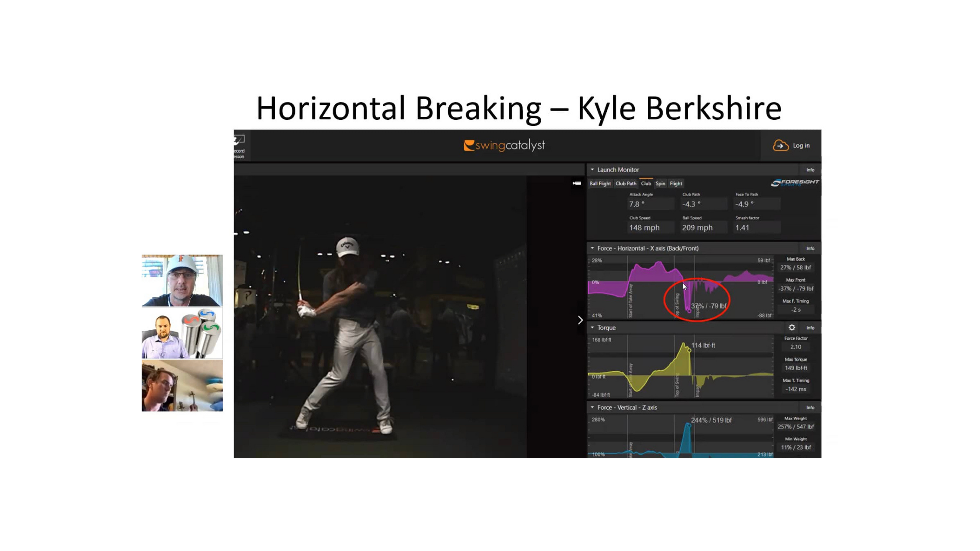
Task: Switch to Club Path tab
Action: coord(626,184)
